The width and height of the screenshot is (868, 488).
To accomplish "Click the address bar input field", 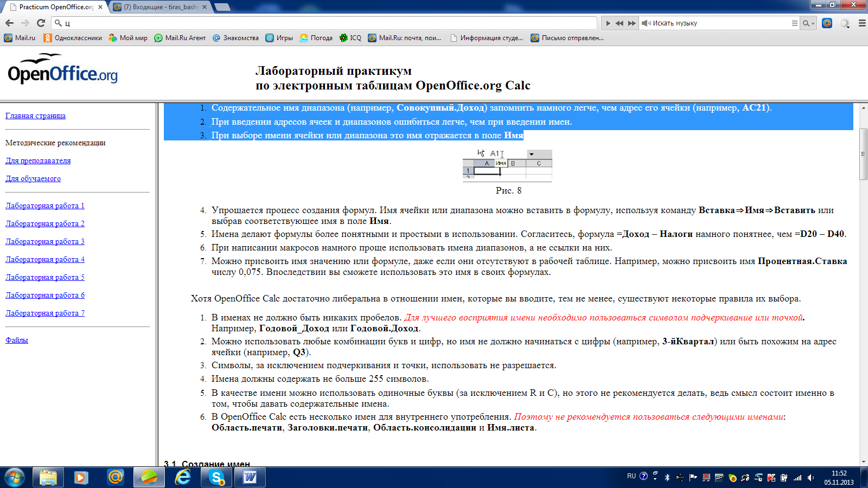I will pyautogui.click(x=324, y=23).
